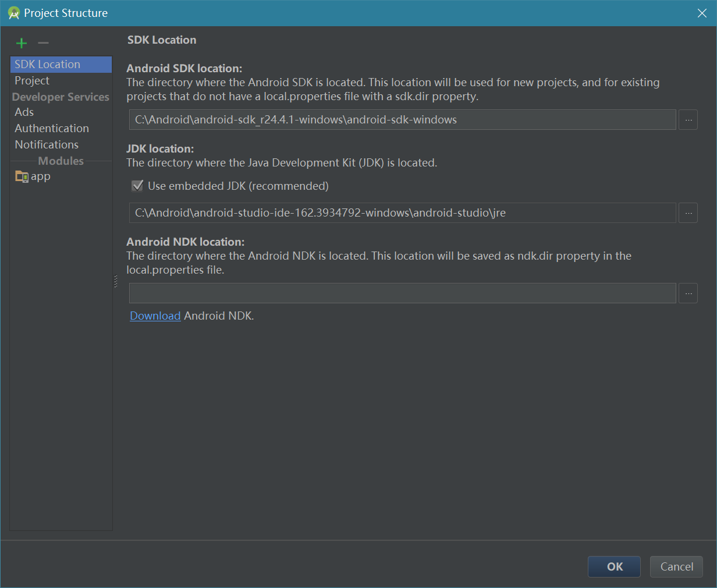Viewport: 717px width, 588px height.
Task: Select Project in the sidebar list
Action: pos(32,81)
